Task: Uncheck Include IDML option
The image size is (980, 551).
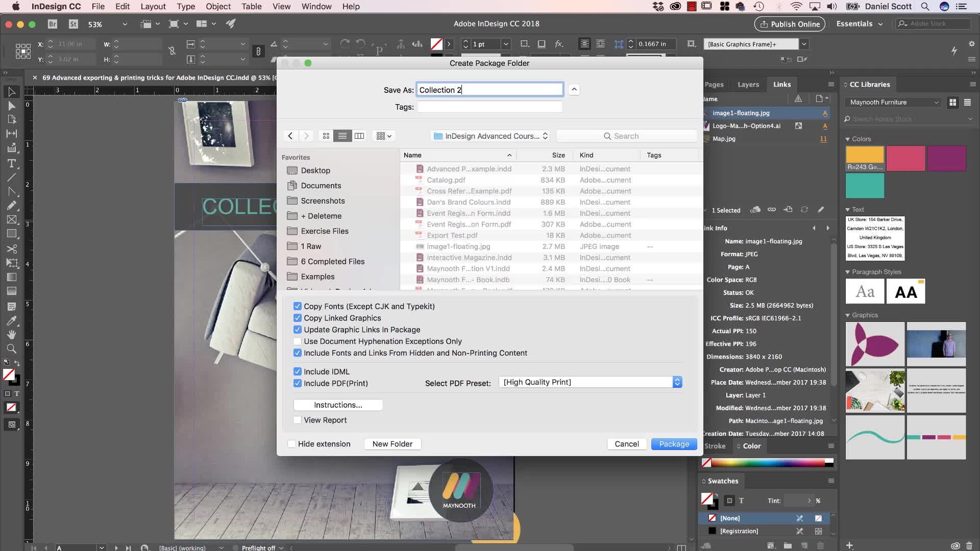Action: pyautogui.click(x=297, y=371)
